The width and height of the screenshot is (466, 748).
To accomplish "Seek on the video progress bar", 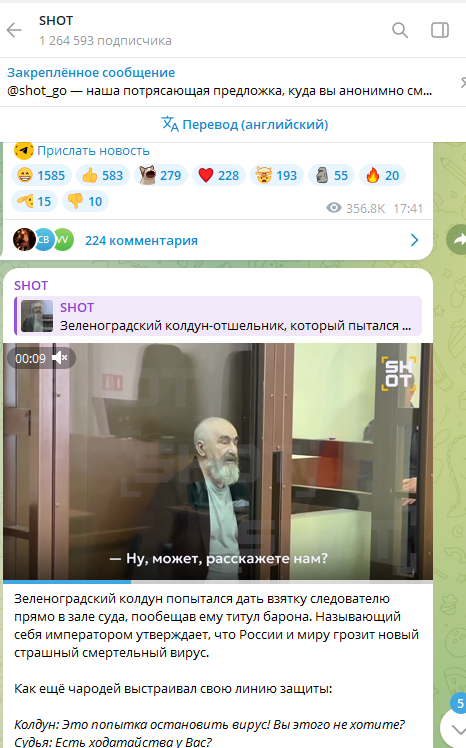I will point(217,582).
